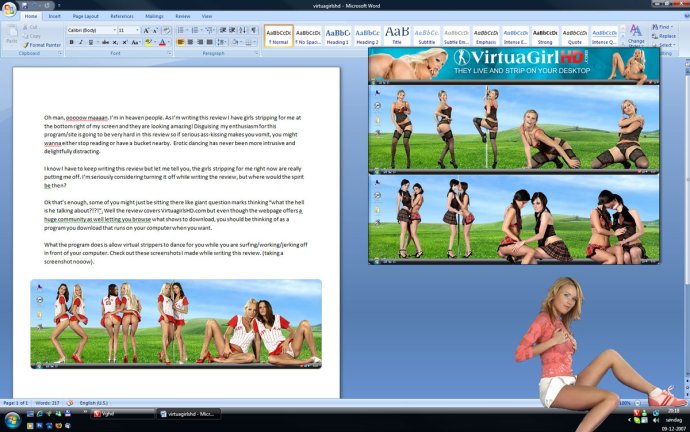
Task: Apply the No Spacing style
Action: (308, 36)
